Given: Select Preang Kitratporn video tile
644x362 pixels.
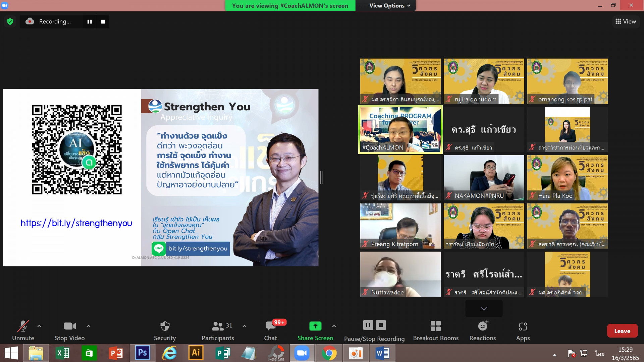Looking at the screenshot, I should [400, 226].
